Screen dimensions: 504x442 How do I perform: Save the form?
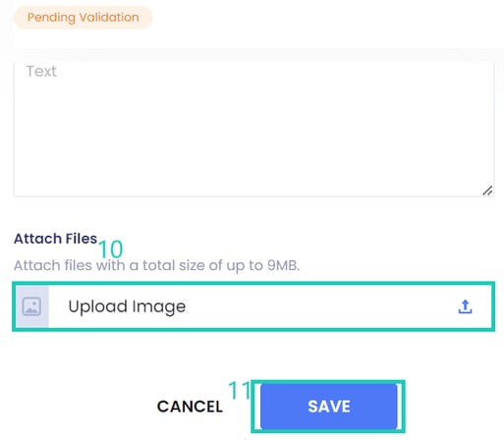pos(329,407)
